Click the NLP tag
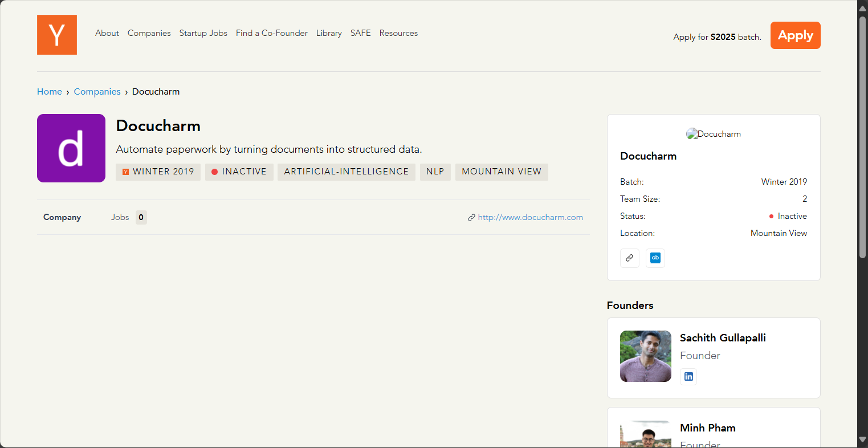 435,172
